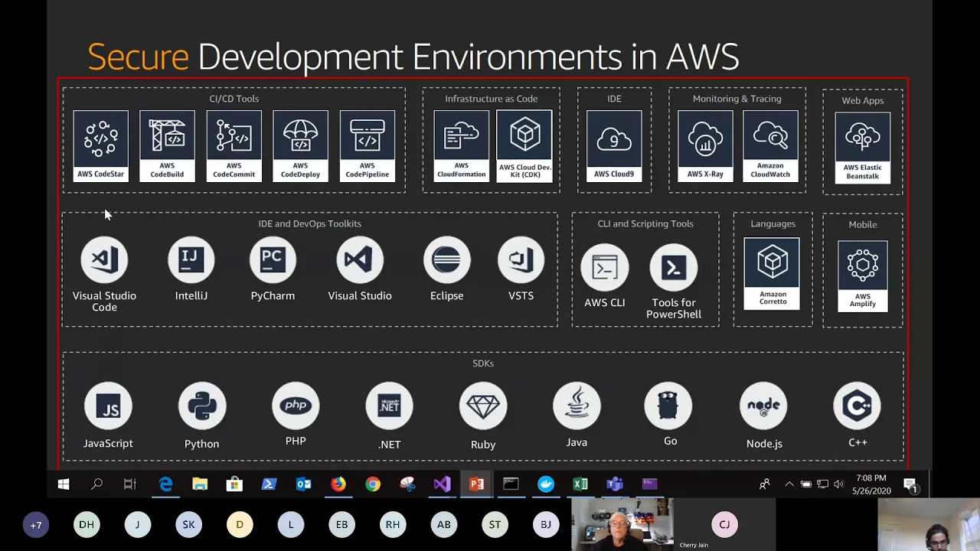980x551 pixels.
Task: Click the AWS CLI icon
Action: [x=605, y=267]
